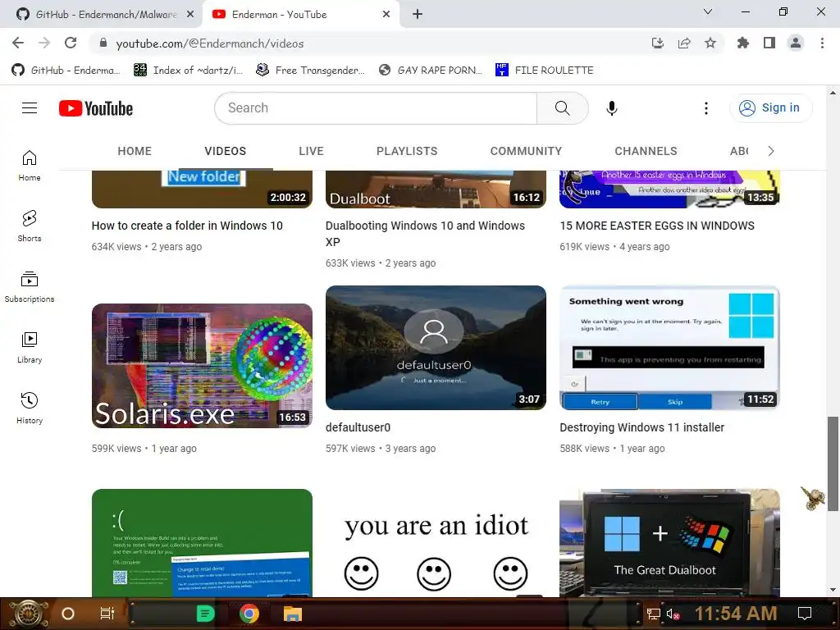Click the page vertical scrollbar thumb
The image size is (840, 630).
[x=833, y=463]
